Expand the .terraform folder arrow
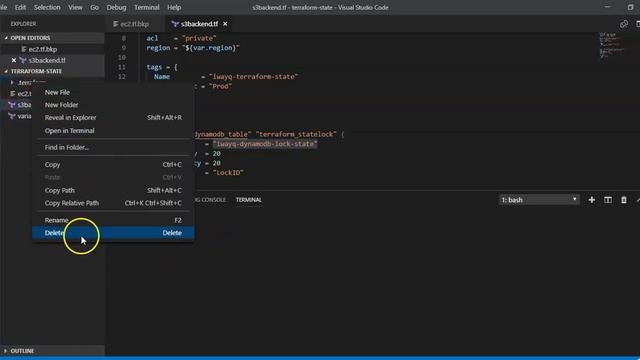 point(12,82)
